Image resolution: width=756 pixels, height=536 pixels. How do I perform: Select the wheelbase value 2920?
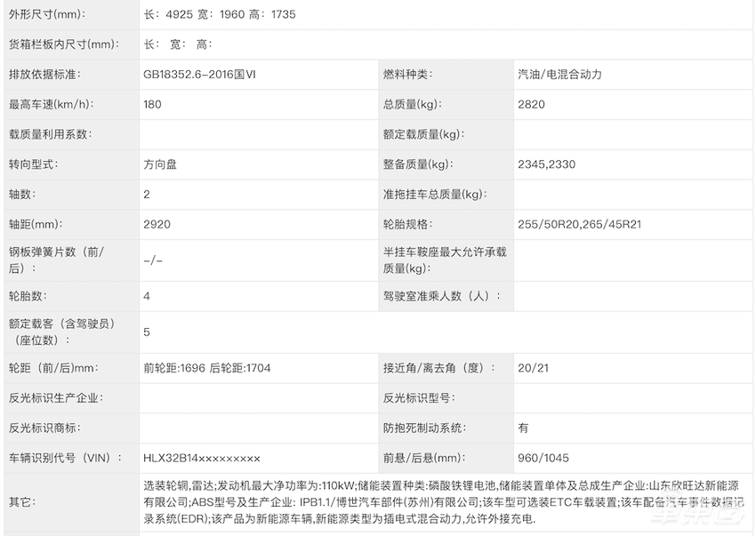pos(156,224)
